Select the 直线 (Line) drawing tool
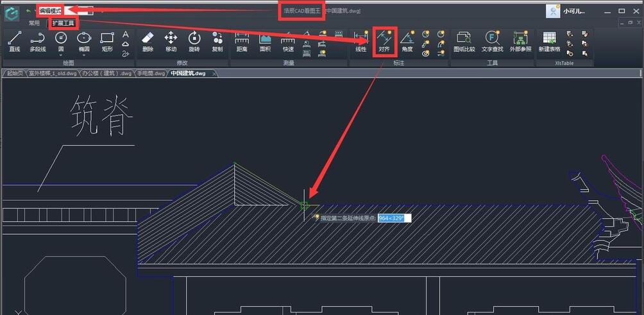644x315 pixels. point(14,41)
